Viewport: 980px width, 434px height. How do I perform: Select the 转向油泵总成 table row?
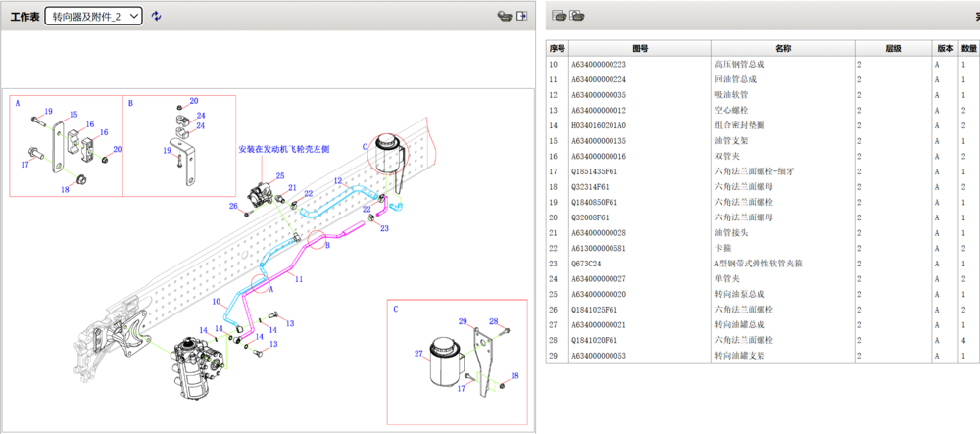tap(751, 294)
